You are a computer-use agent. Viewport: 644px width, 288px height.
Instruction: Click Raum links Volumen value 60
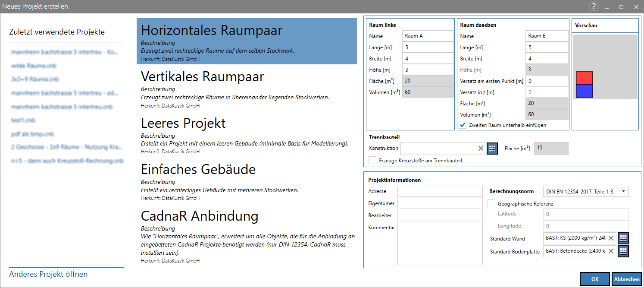click(428, 92)
